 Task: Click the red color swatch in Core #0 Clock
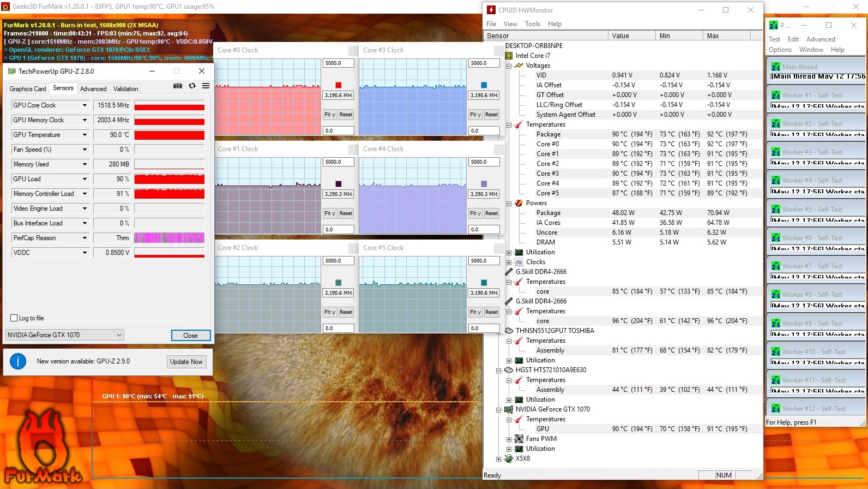(x=339, y=85)
